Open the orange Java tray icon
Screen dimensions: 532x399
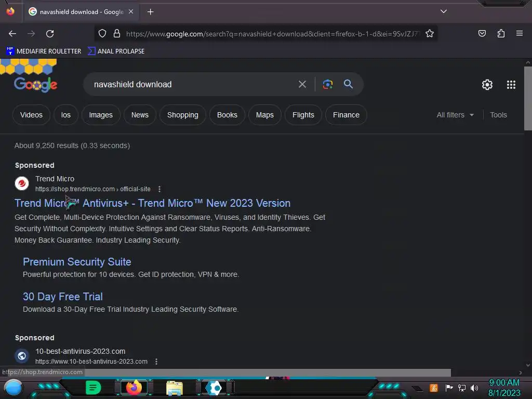pos(434,388)
